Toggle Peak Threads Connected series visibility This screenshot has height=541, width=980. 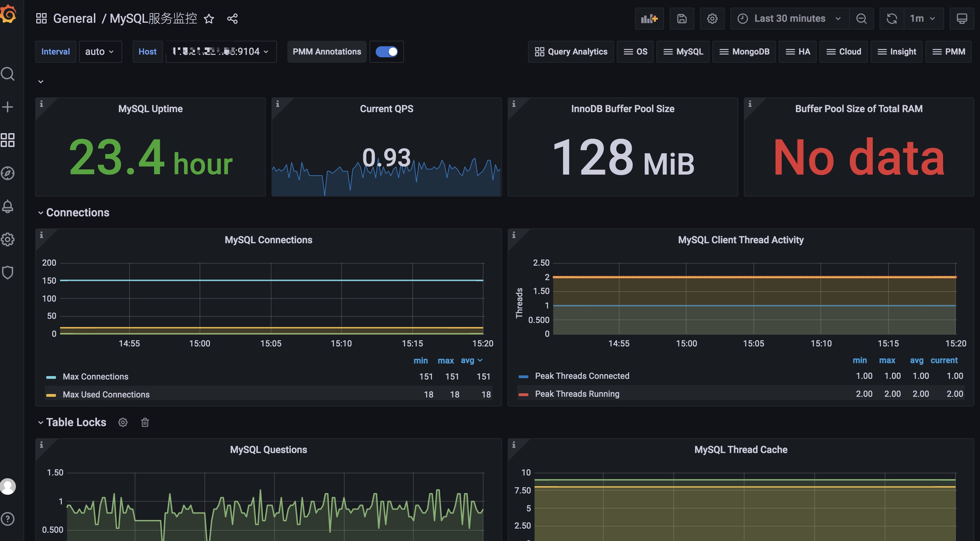pos(582,376)
